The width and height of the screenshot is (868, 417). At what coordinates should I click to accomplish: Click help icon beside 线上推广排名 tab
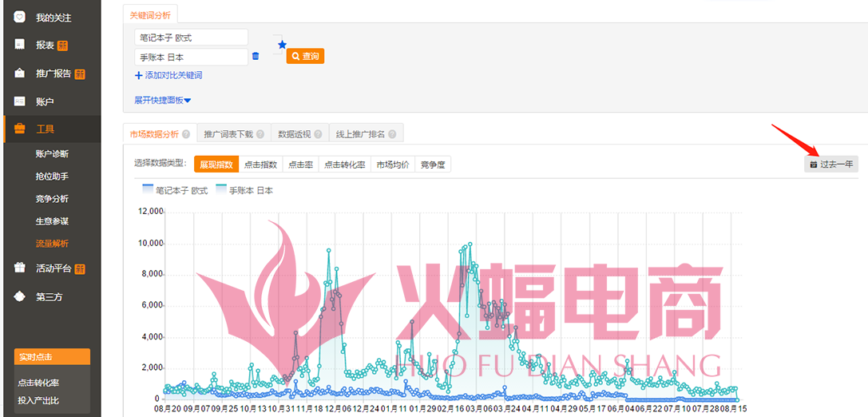393,134
